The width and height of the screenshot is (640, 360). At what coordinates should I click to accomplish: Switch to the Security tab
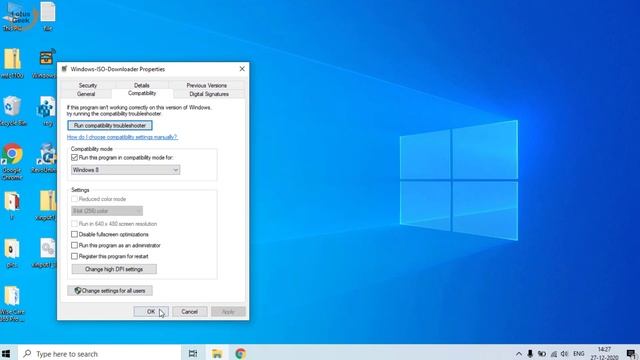click(x=88, y=85)
